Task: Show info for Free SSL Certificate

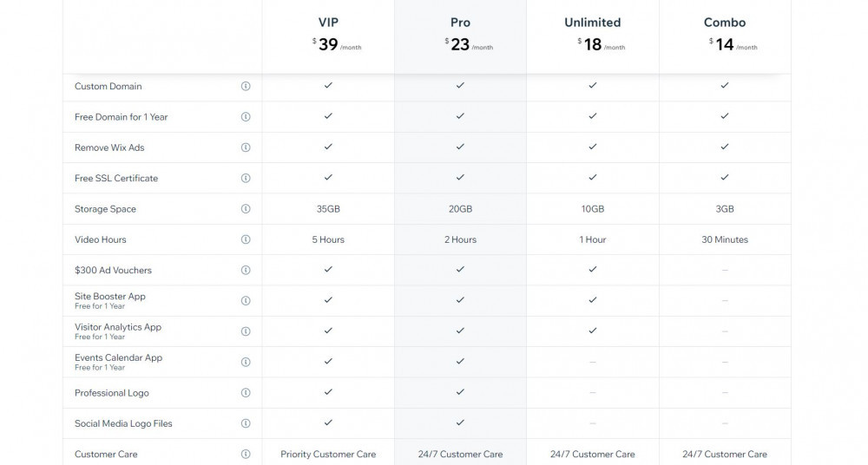Action: [246, 178]
